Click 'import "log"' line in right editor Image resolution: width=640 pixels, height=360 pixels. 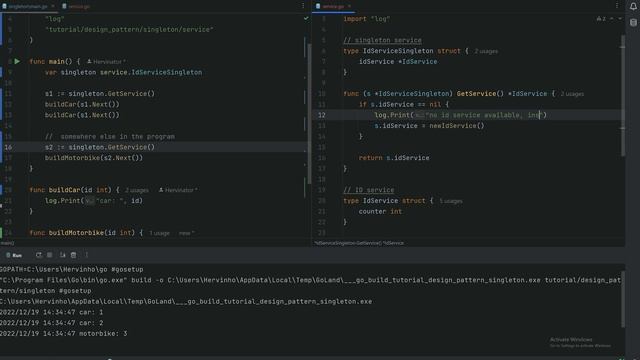[x=367, y=19]
